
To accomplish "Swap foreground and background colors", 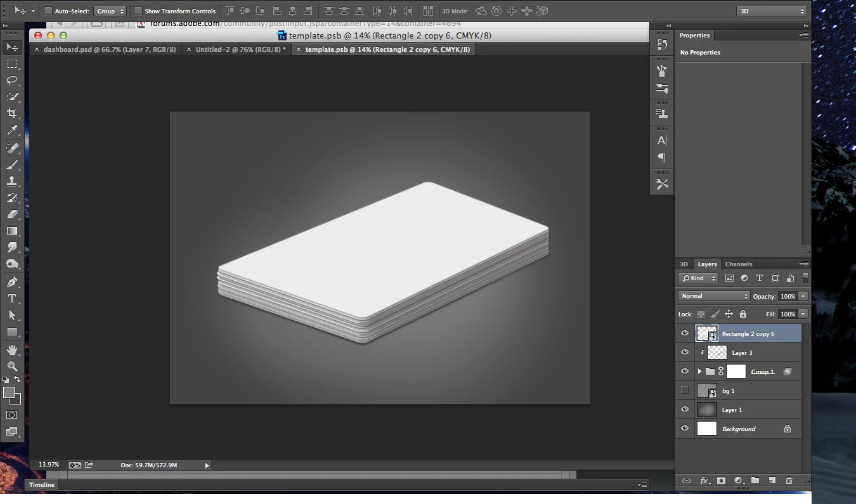I will 17,380.
